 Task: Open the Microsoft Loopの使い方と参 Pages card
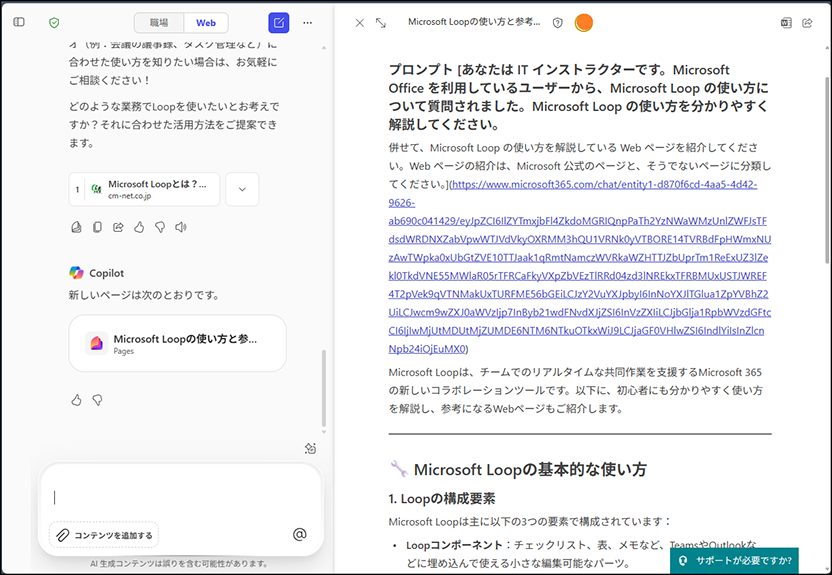tap(177, 343)
